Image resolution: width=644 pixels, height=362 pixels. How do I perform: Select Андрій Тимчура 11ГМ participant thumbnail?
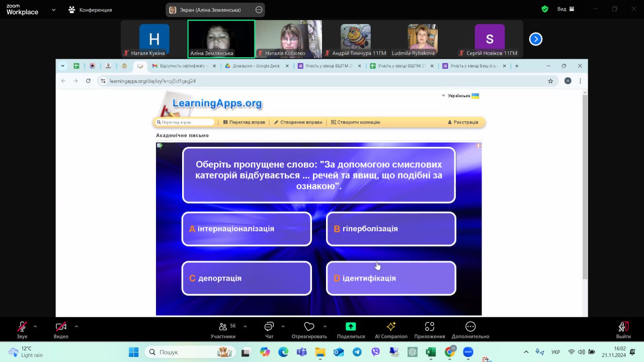(355, 39)
